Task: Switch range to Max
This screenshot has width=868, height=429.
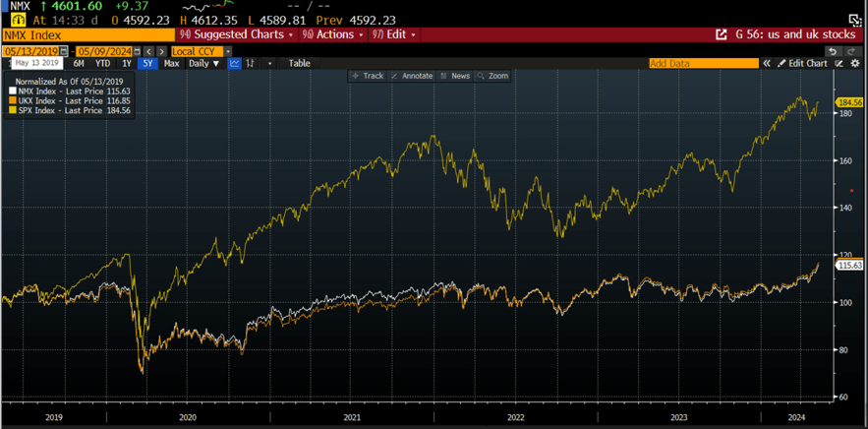Action: 172,63
